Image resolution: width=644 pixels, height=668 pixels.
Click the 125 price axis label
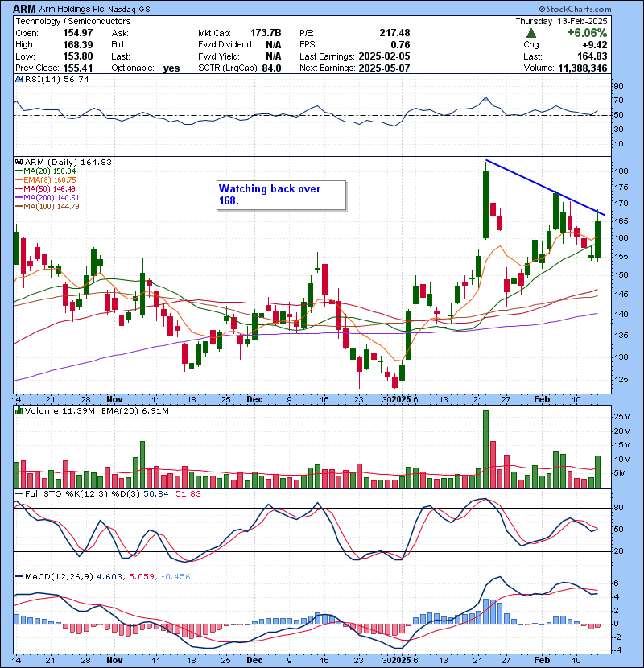pos(621,380)
